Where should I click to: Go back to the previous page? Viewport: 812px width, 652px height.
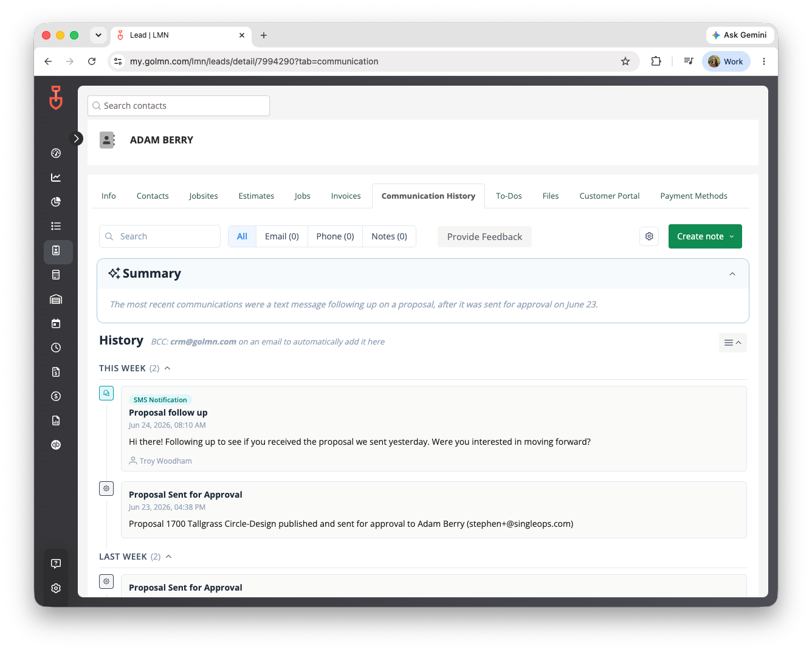click(x=48, y=61)
